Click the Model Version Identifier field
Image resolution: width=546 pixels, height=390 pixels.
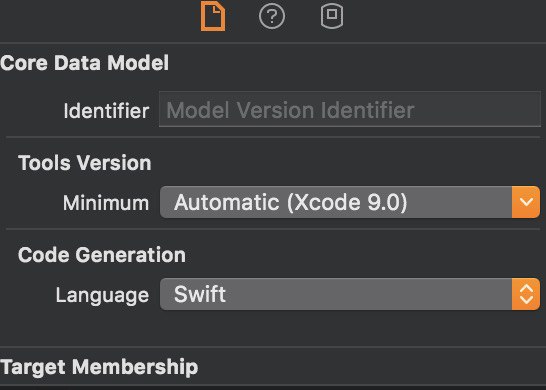(350, 110)
